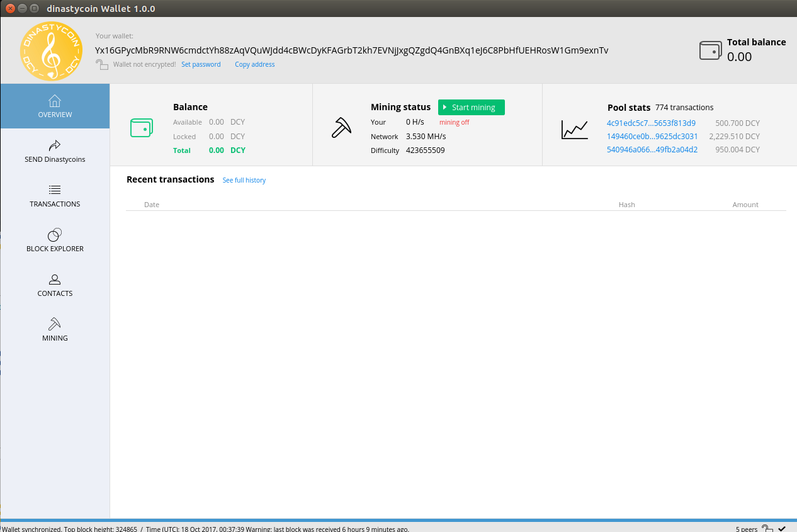This screenshot has height=532, width=797.
Task: Click the 774 transactions count
Action: pyautogui.click(x=684, y=108)
